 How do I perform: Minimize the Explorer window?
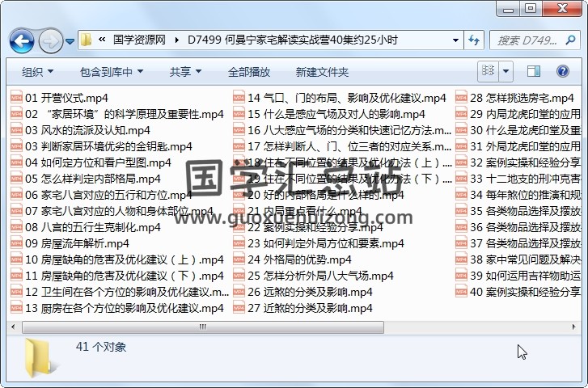(x=509, y=9)
